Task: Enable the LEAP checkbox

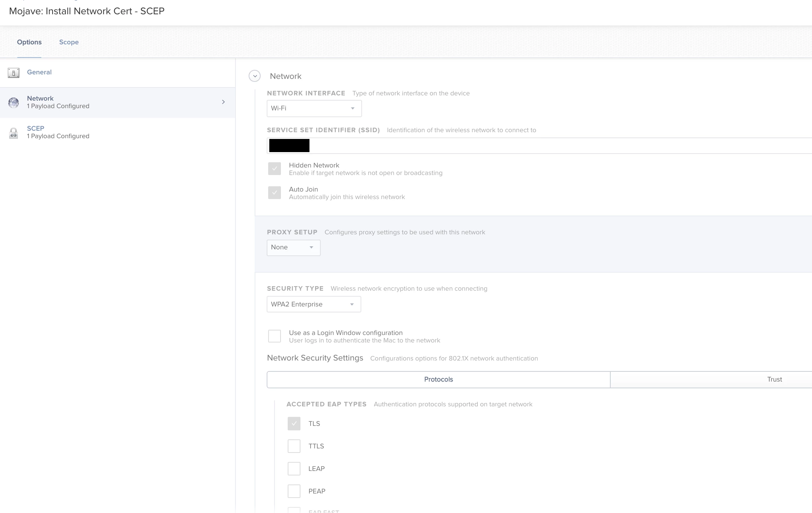Action: (x=294, y=469)
